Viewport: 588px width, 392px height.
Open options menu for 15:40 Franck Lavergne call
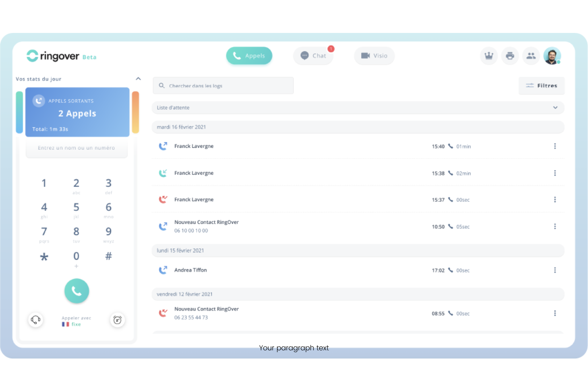pos(555,146)
